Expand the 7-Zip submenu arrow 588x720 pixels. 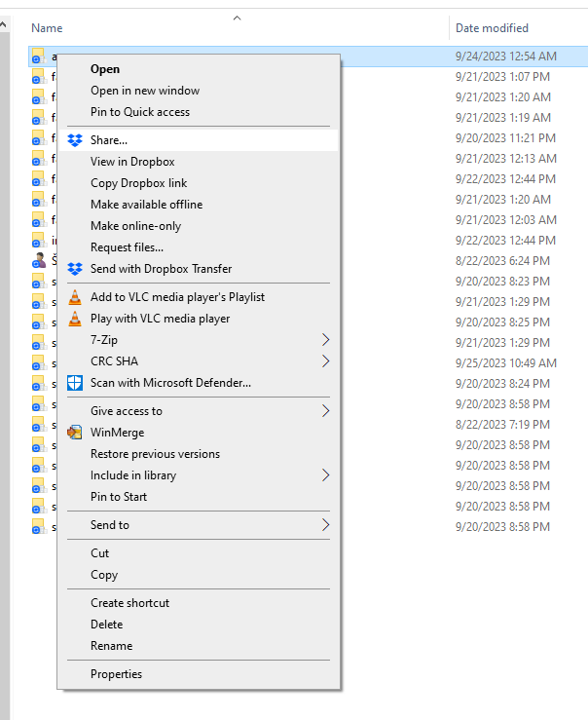point(325,340)
